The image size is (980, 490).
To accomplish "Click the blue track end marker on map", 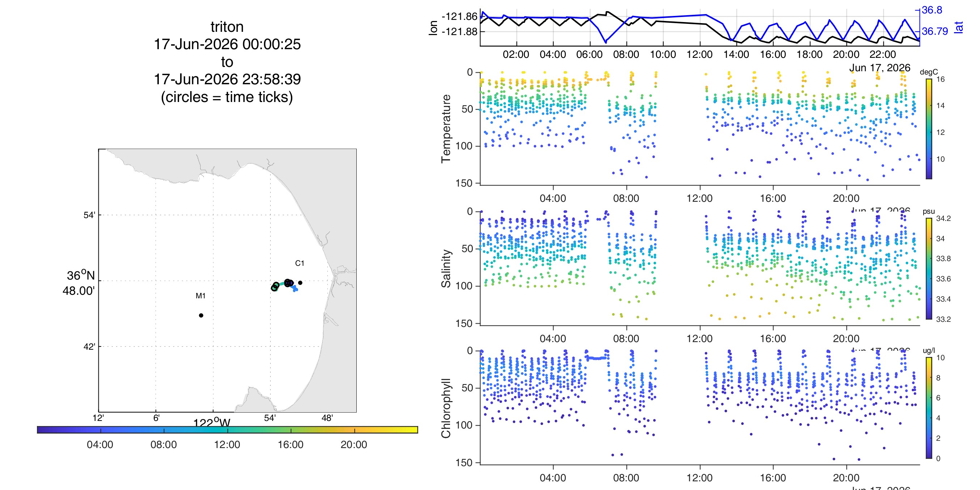I will tap(295, 289).
